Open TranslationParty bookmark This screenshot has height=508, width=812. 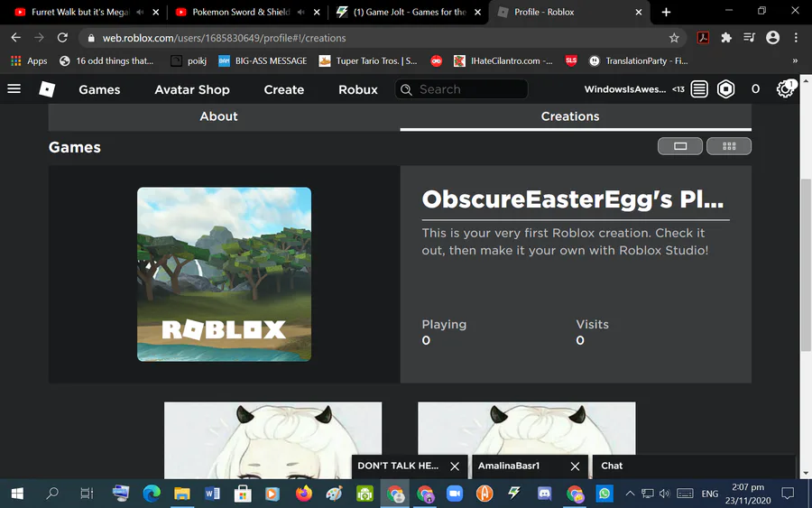point(638,60)
